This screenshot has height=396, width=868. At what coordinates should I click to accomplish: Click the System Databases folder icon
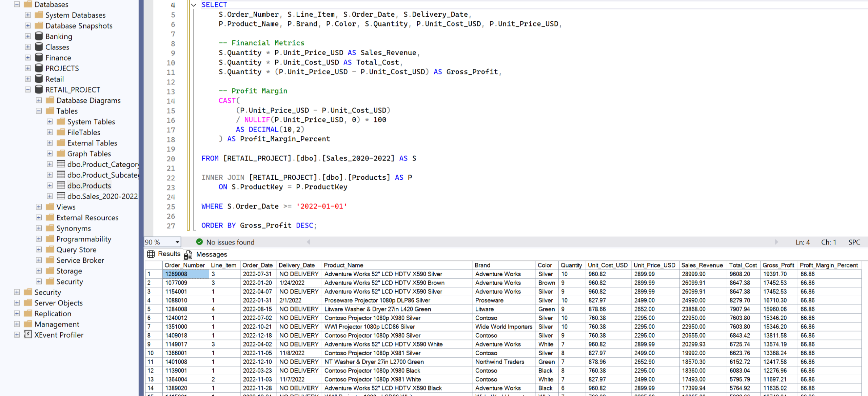(39, 15)
